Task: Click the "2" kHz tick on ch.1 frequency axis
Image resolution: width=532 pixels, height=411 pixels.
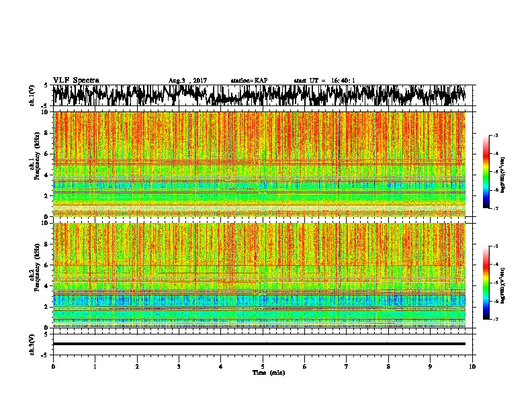Action: 46,196
